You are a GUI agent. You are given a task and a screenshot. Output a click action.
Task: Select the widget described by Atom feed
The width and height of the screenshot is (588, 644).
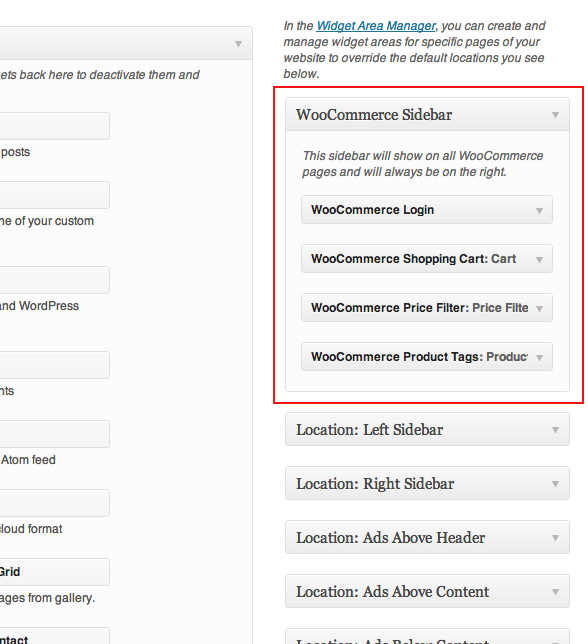[x=55, y=434]
